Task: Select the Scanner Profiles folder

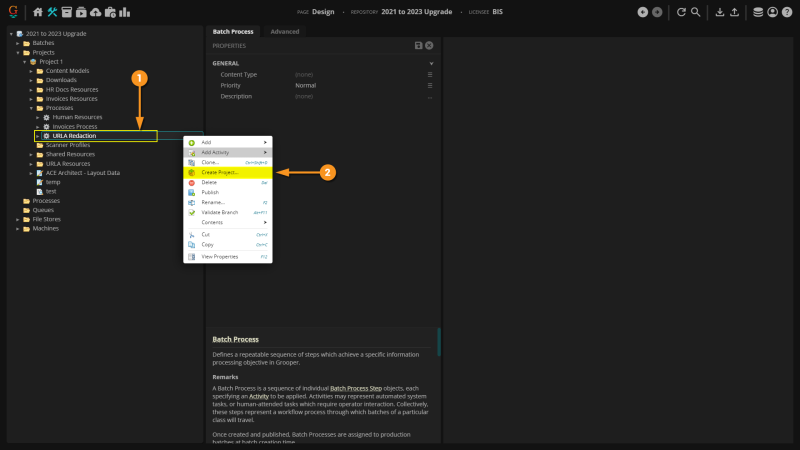Action: point(68,145)
